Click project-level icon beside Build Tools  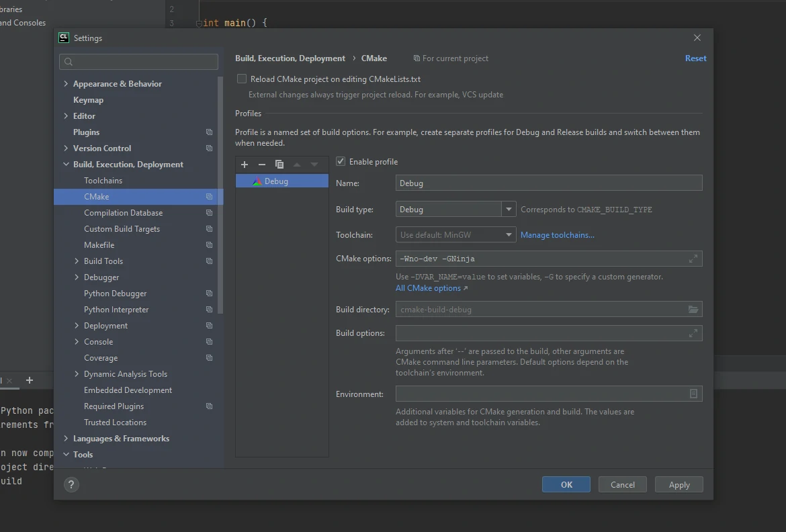coord(209,261)
